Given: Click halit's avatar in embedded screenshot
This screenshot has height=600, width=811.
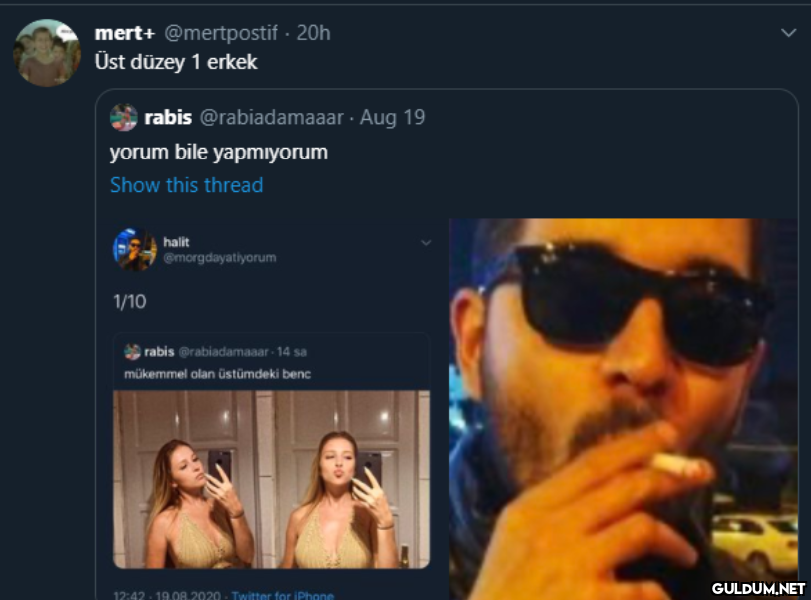Looking at the screenshot, I should [134, 249].
